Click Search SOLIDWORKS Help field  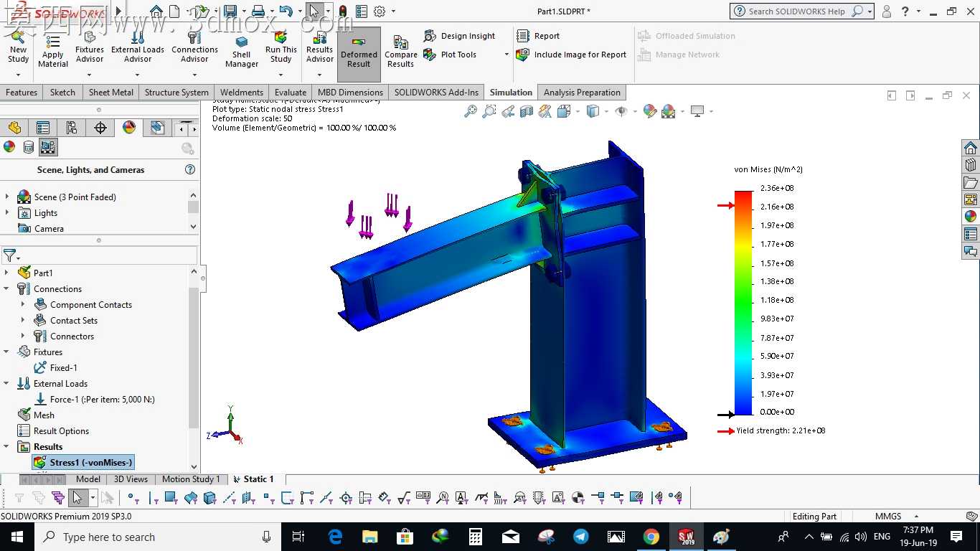click(x=797, y=11)
